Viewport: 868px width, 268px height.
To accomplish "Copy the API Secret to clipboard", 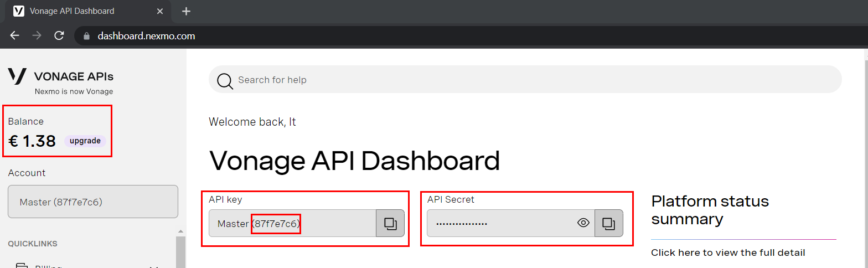I will [609, 223].
